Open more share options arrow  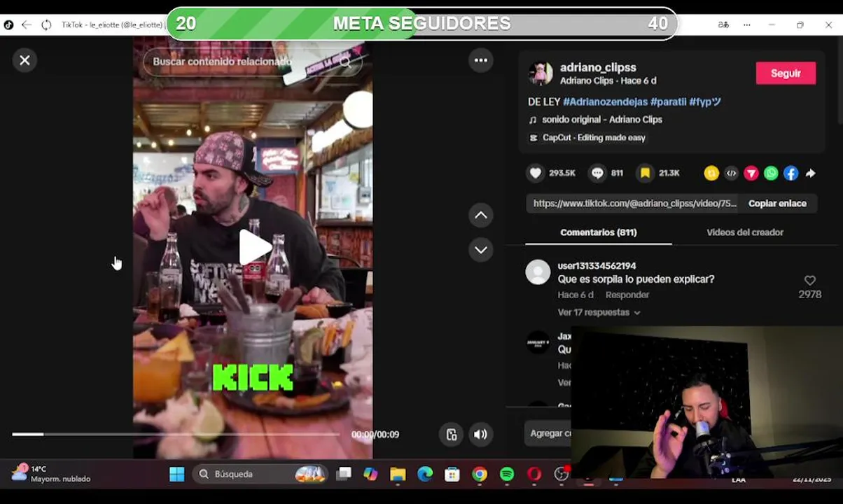point(810,174)
